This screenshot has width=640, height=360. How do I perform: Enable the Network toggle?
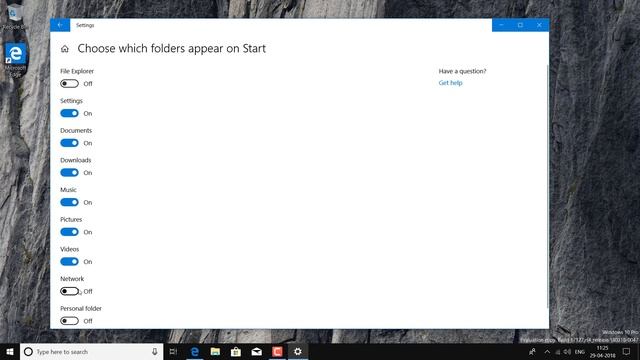(69, 291)
